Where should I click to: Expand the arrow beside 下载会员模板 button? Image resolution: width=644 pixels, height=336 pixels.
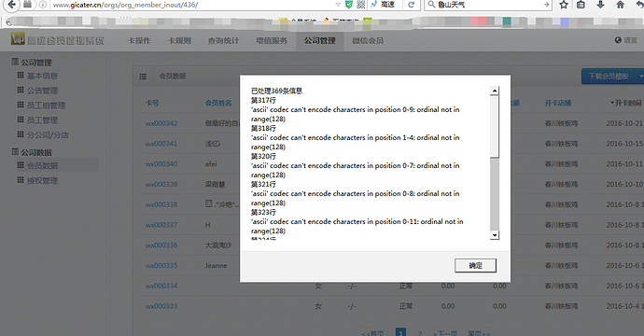[x=640, y=77]
